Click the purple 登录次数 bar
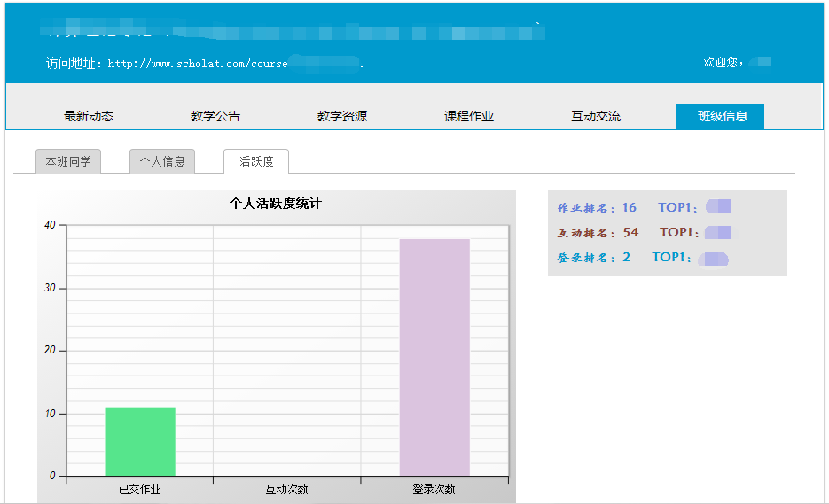829x504 pixels. click(434, 357)
